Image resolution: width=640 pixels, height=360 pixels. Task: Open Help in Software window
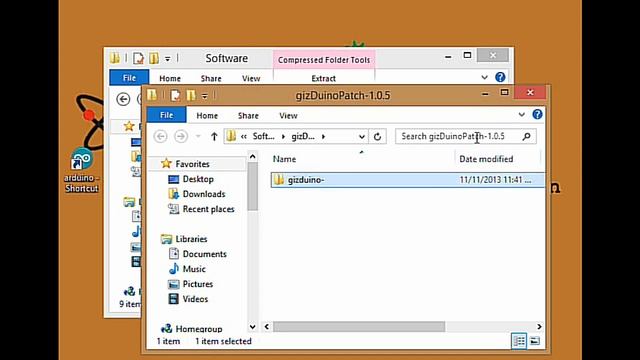(x=500, y=77)
